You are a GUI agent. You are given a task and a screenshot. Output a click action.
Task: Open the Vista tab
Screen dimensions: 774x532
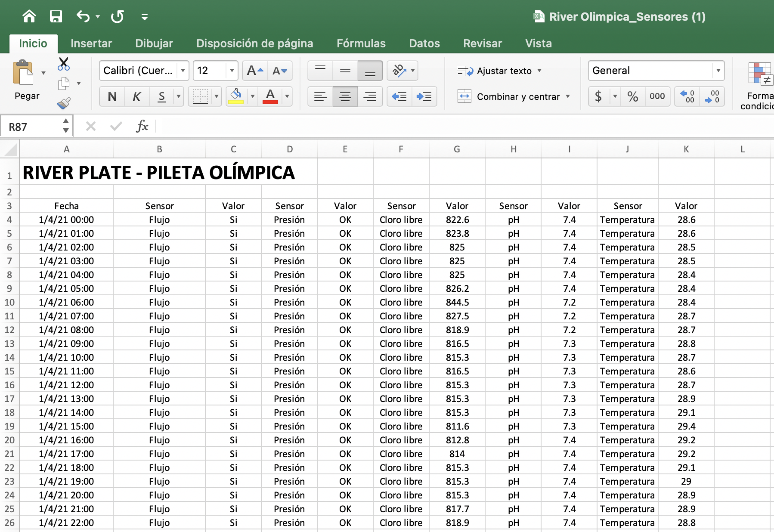coord(539,43)
